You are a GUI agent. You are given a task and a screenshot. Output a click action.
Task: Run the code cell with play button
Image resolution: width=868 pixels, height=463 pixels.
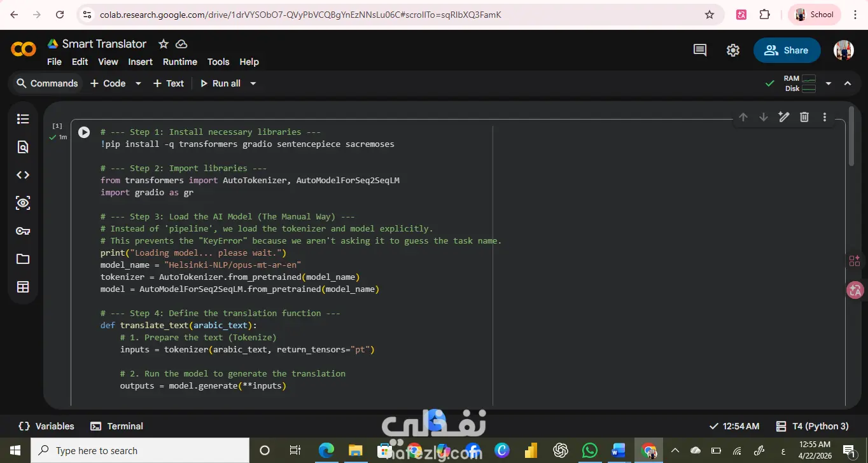(84, 132)
